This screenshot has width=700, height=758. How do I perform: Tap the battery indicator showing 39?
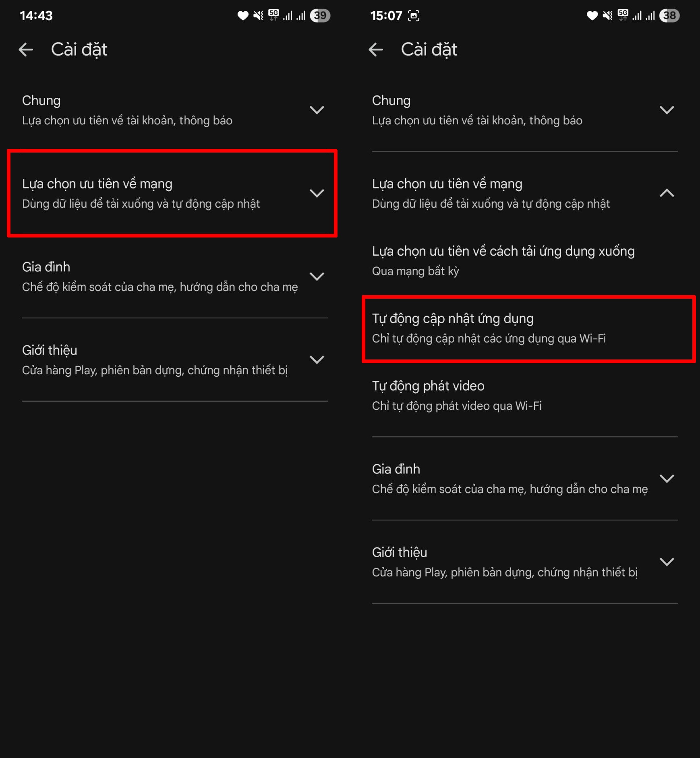coord(320,16)
